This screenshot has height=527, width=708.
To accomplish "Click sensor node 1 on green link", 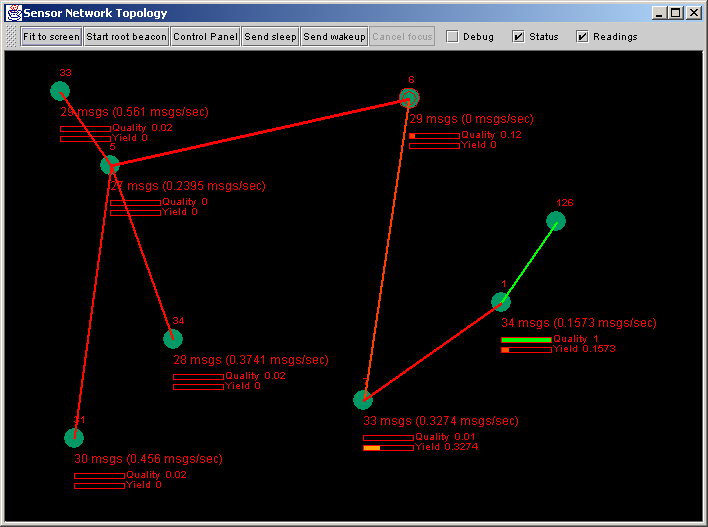I will [x=501, y=302].
